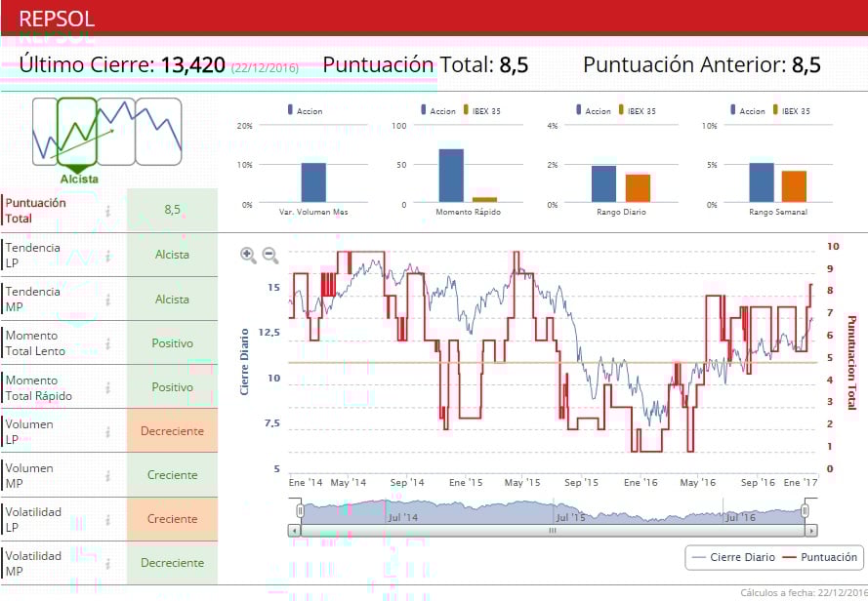Open info icon for Tendencia MP row
The image size is (868, 601).
coord(108,300)
